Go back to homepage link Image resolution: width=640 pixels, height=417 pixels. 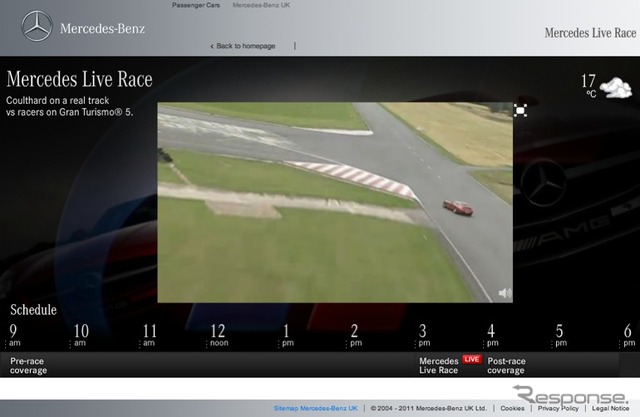(243, 46)
